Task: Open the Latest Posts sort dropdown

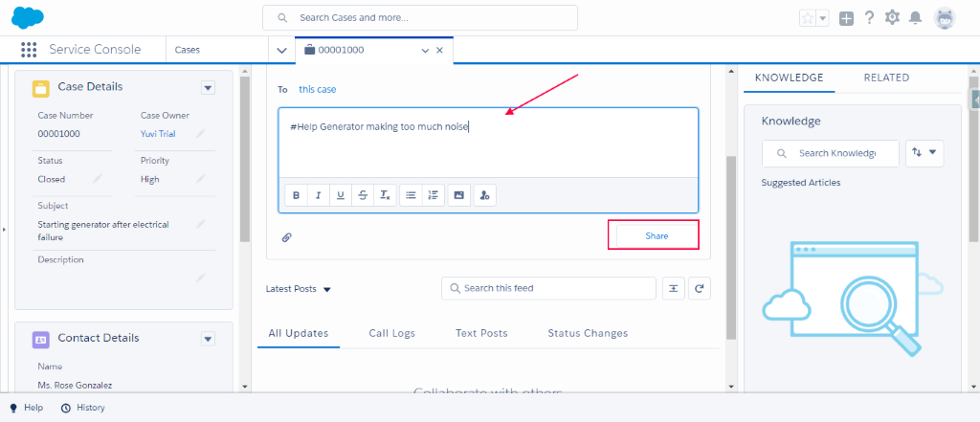Action: tap(299, 289)
